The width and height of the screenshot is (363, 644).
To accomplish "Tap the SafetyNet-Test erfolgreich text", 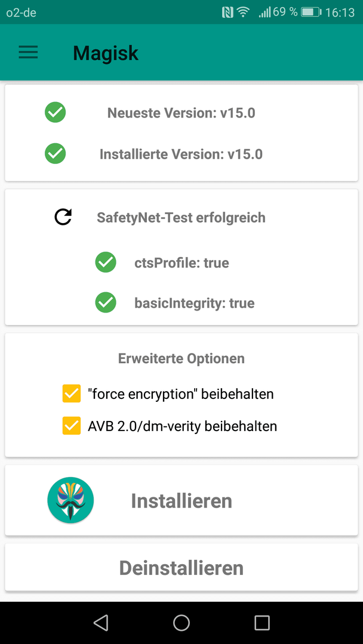I will [181, 217].
